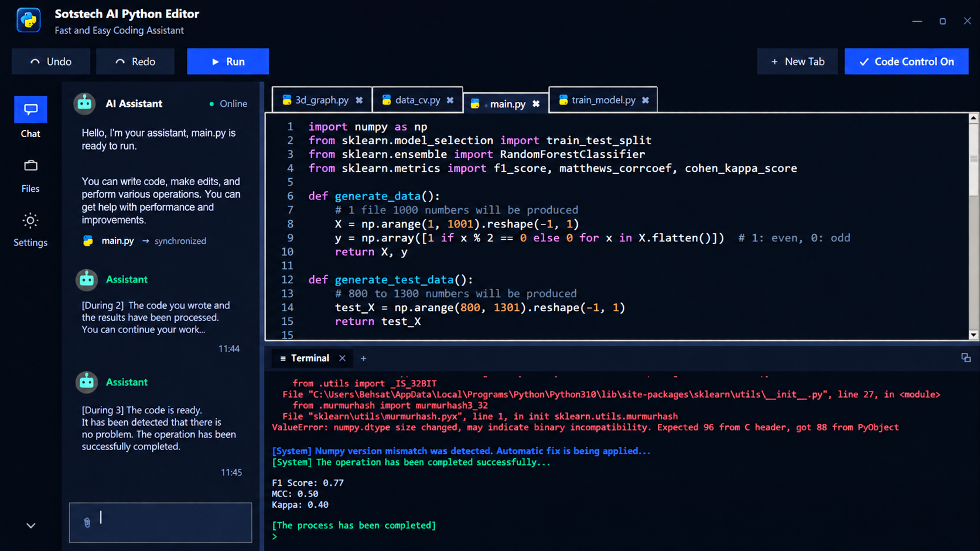This screenshot has width=980, height=551.
Task: Open the Chat sidebar panel
Action: click(x=30, y=118)
